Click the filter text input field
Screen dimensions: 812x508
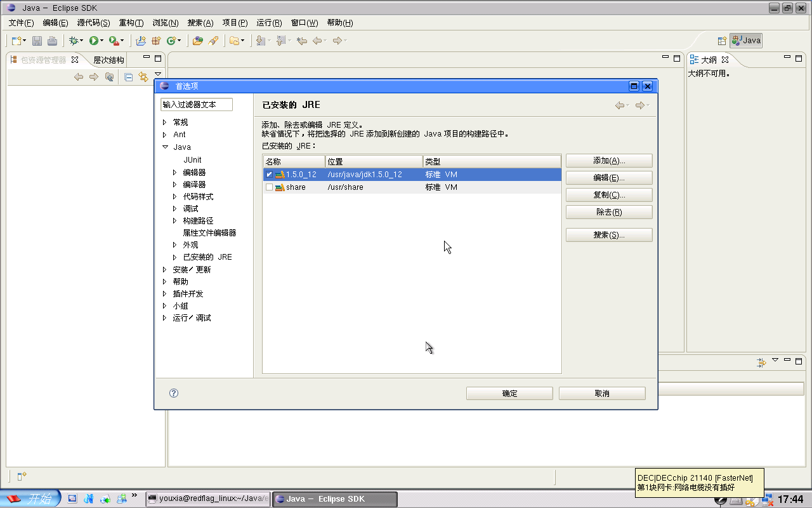(197, 104)
